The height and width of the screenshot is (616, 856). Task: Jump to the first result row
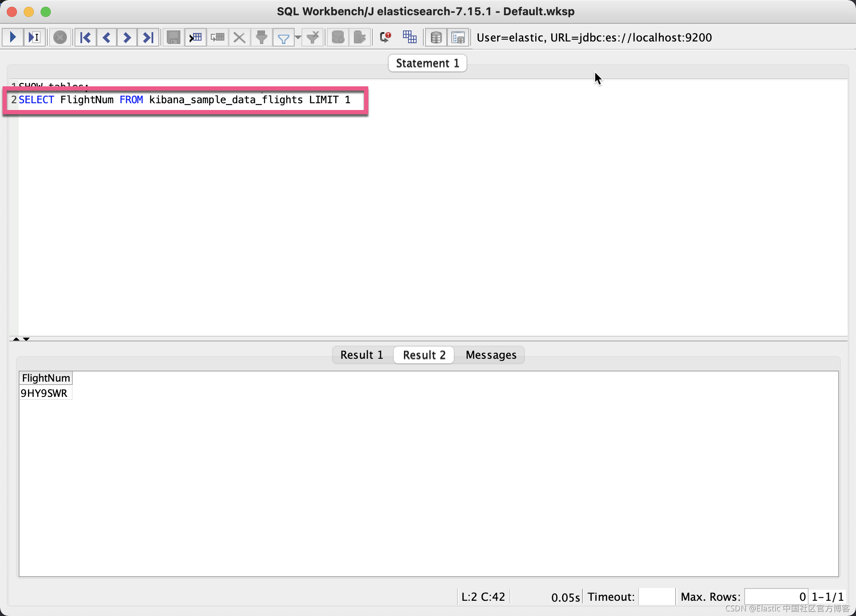(x=85, y=37)
